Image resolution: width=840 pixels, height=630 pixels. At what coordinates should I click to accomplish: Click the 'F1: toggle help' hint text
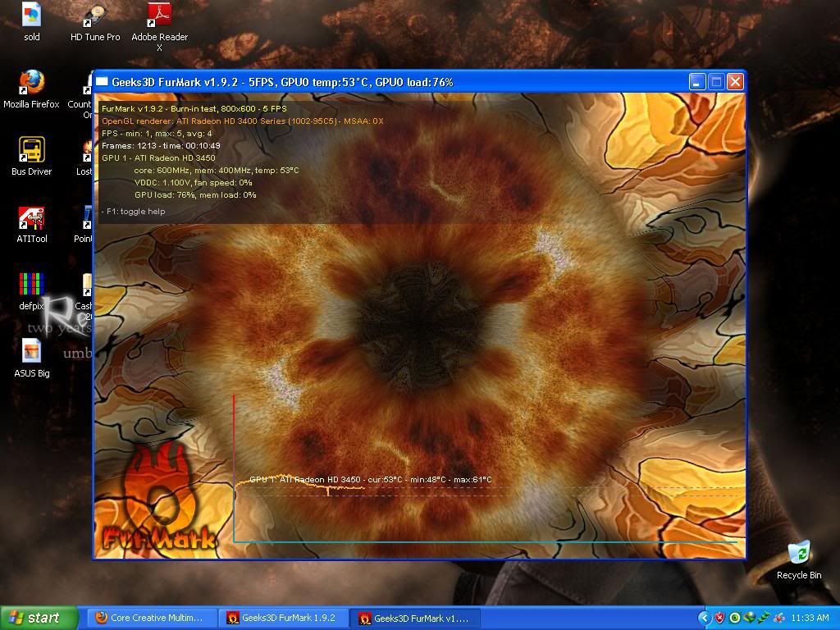134,211
